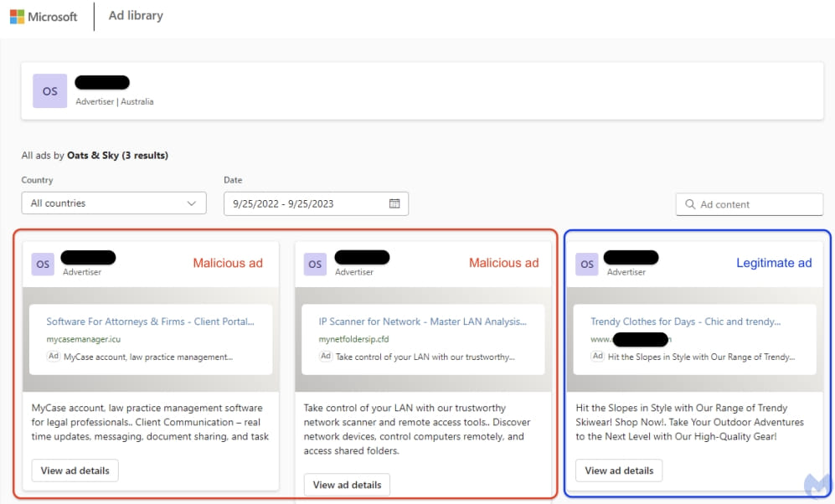The height and width of the screenshot is (504, 835).
Task: View ad details for the MyCase attorneys ad
Action: click(75, 471)
